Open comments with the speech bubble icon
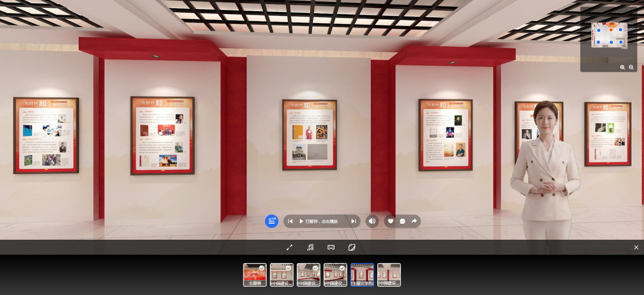The image size is (644, 295). click(403, 221)
